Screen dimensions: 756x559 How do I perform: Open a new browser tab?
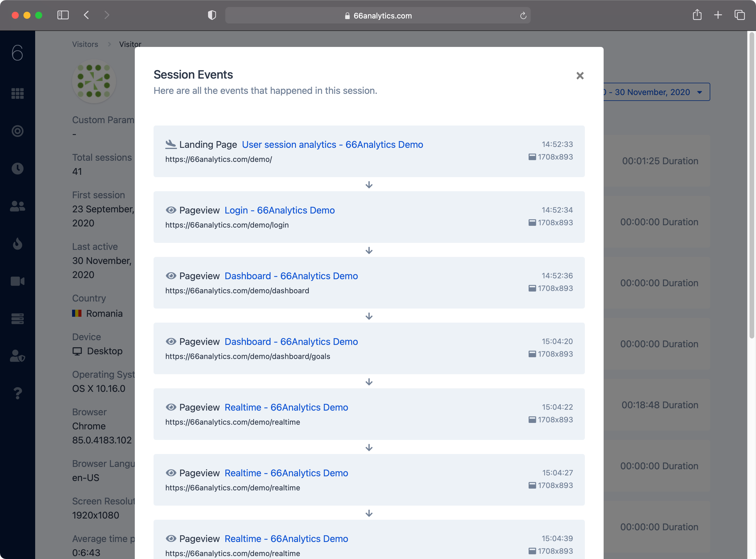(718, 15)
